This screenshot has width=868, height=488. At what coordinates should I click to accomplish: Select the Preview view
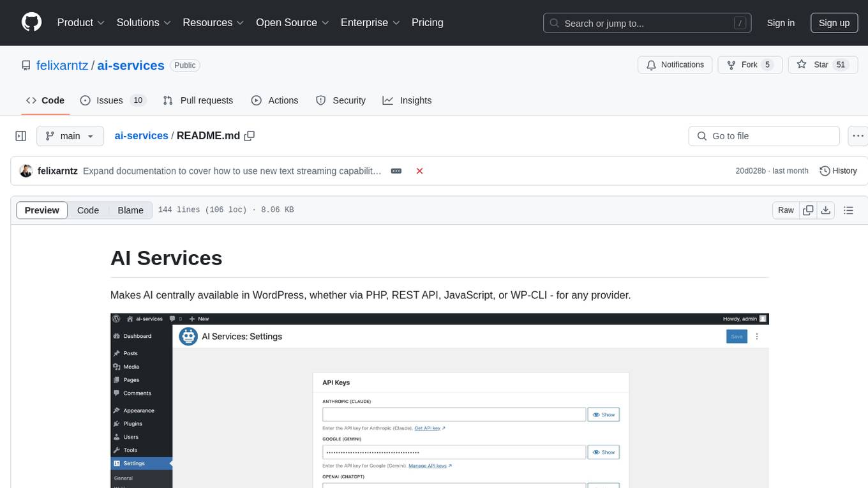(x=42, y=210)
